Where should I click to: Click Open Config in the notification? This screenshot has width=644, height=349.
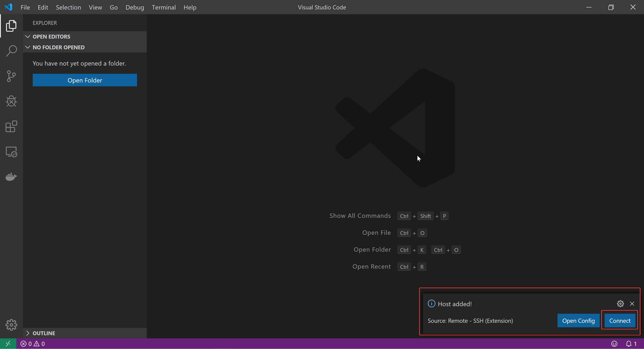point(578,321)
